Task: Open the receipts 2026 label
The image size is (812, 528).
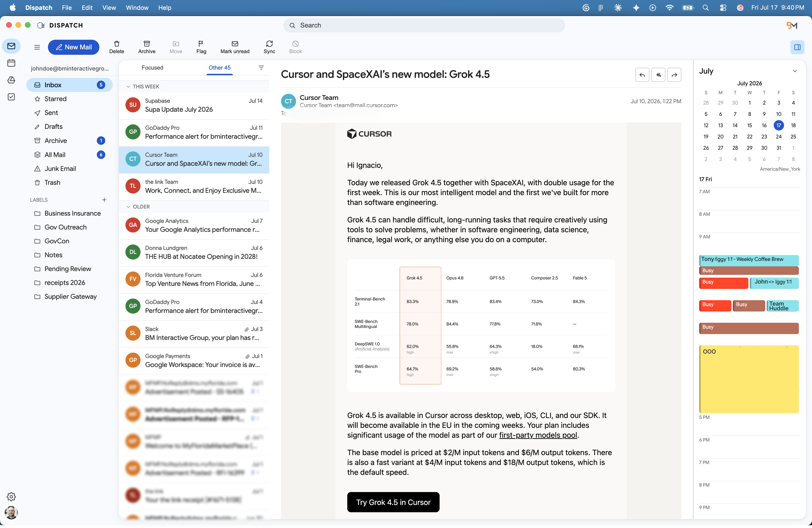Action: [70, 283]
